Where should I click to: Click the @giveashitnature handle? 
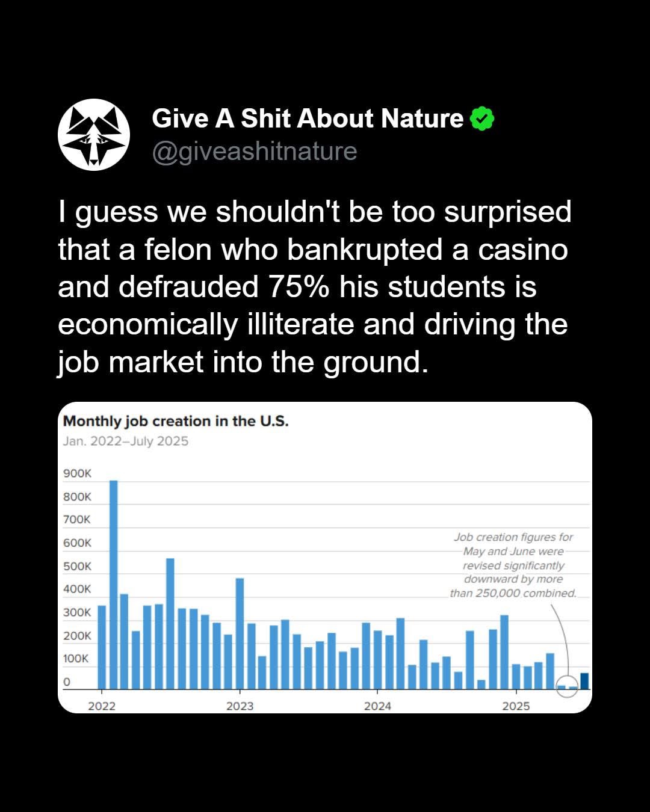tap(255, 151)
